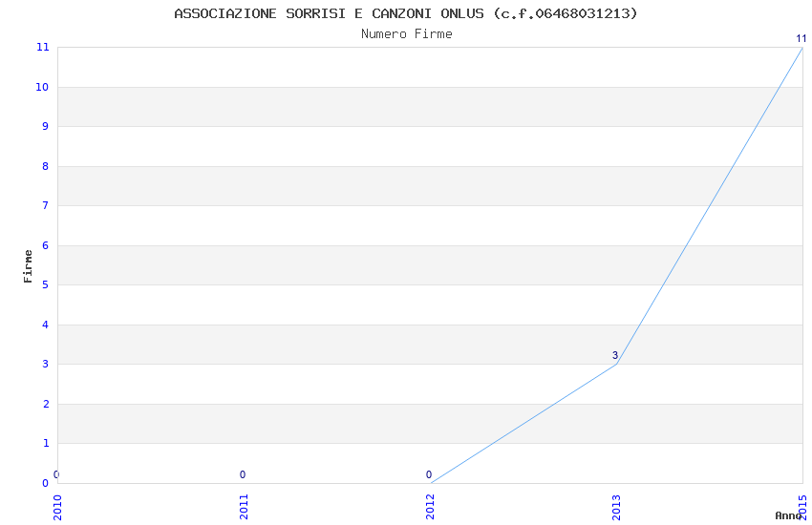The height and width of the screenshot is (525, 812).
Task: Click the blue line segment between 2012 and 2013
Action: coord(524,424)
